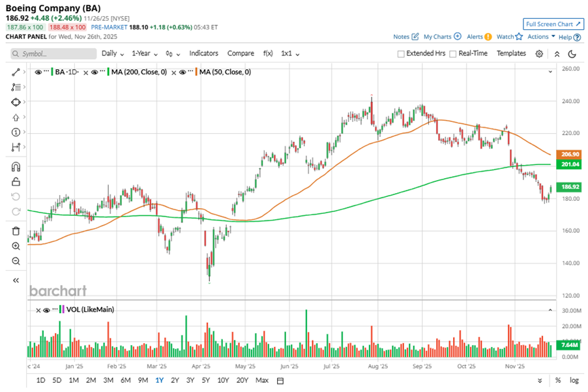588x392 pixels.
Task: Toggle the VOL (LikeMain) visibility eye
Action: [x=46, y=310]
